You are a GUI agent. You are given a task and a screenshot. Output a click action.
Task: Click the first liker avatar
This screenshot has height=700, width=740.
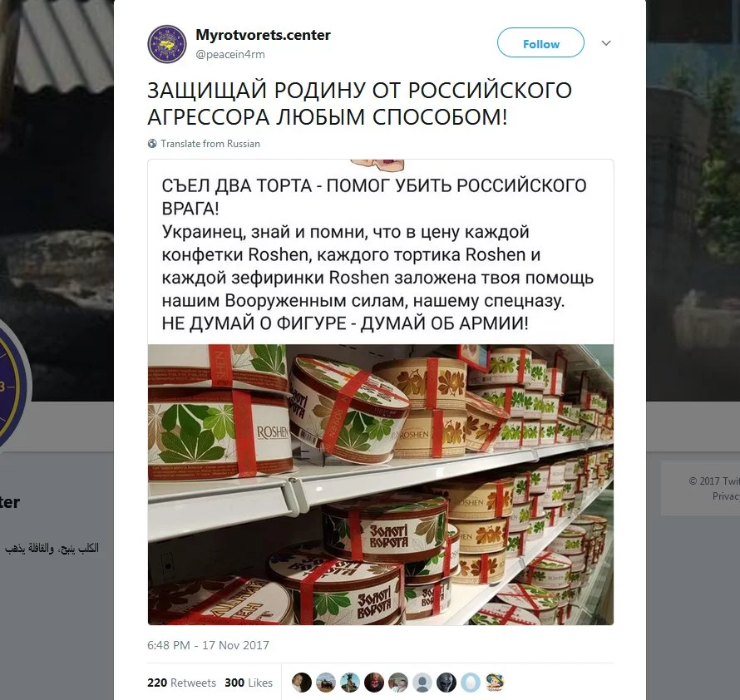point(302,683)
